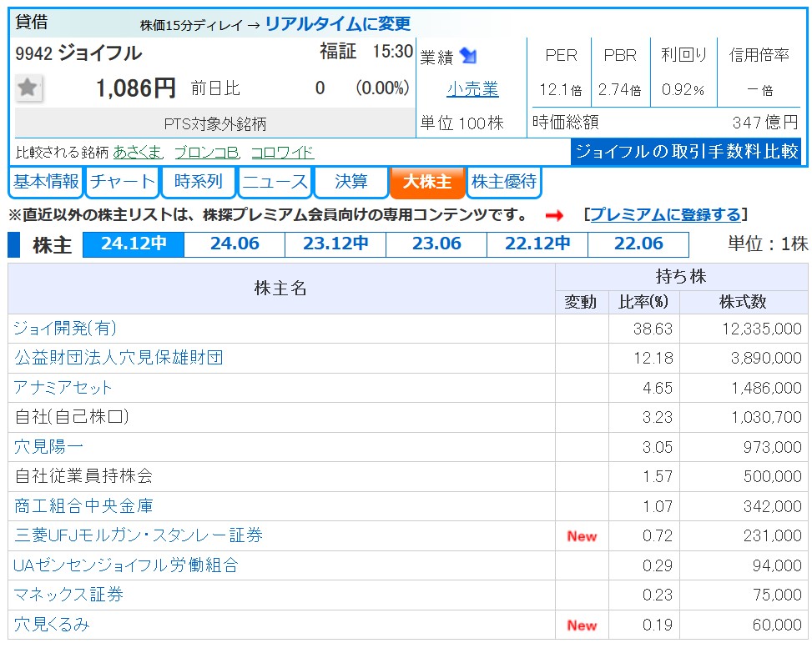
Task: Click share count 1,030,700
Action: point(766,417)
